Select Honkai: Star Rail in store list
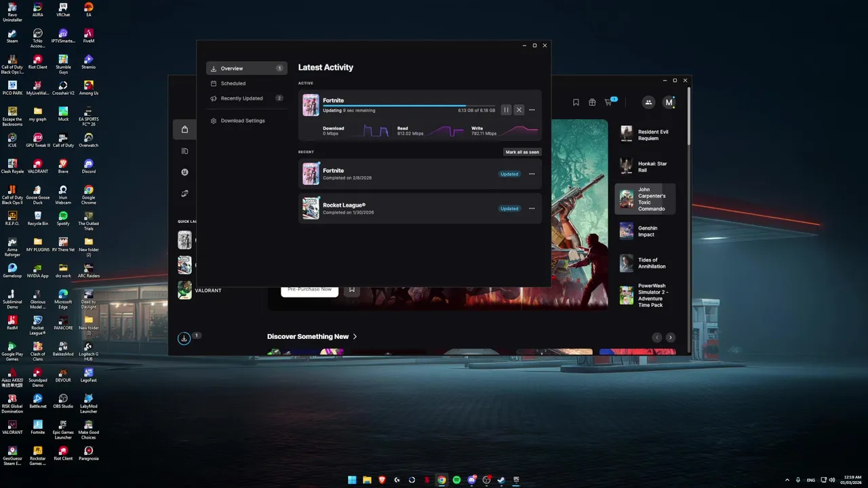The width and height of the screenshot is (868, 488). click(x=646, y=167)
